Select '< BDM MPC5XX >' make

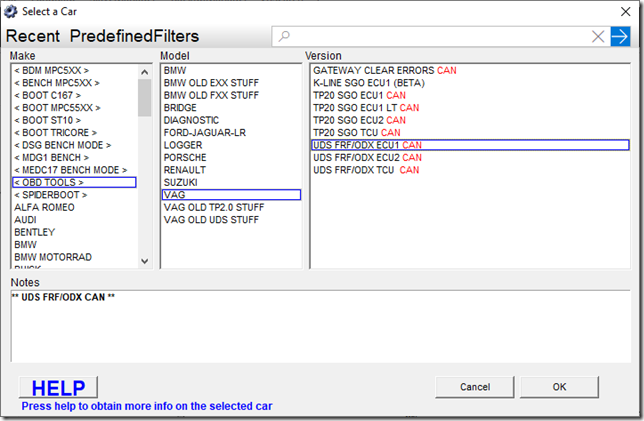click(74, 71)
